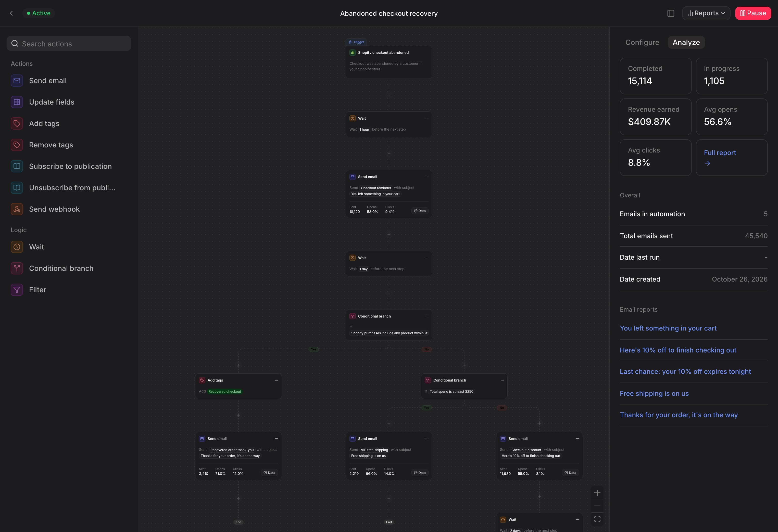The width and height of the screenshot is (778, 532).
Task: Select the Add tags action icon
Action: pos(17,123)
